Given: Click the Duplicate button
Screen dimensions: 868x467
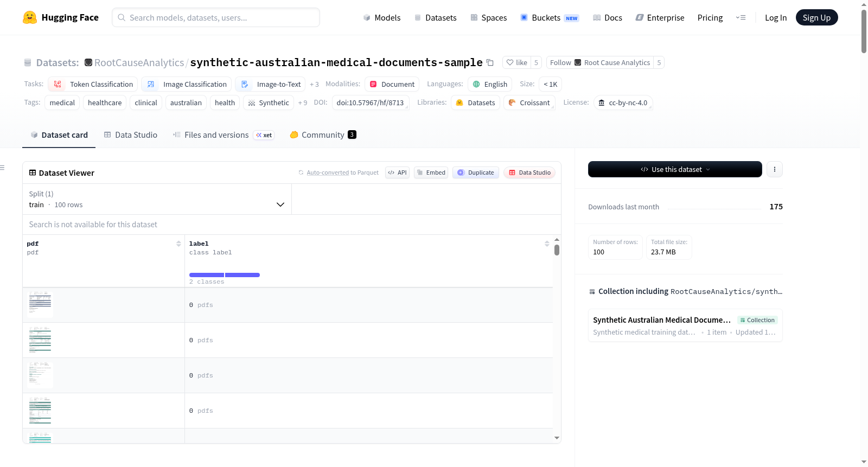Looking at the screenshot, I should (476, 172).
